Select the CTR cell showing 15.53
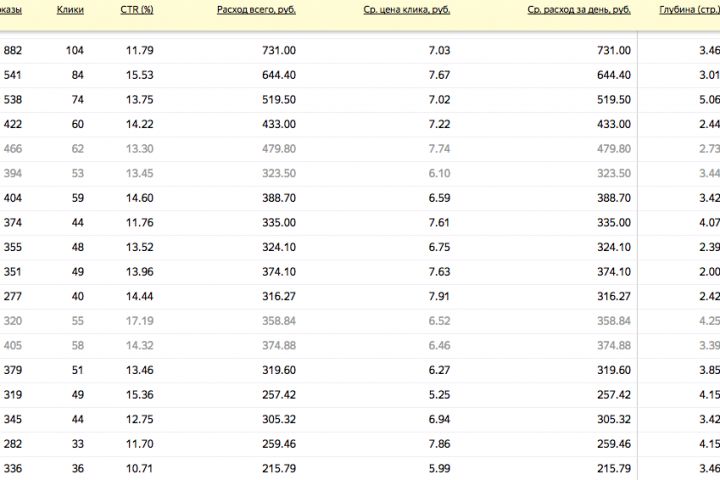 (x=141, y=75)
